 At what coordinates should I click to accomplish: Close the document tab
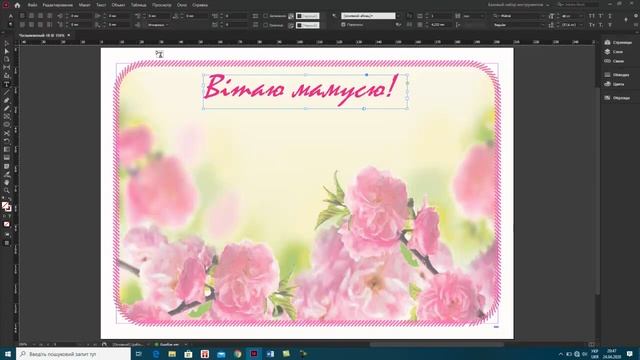69,36
